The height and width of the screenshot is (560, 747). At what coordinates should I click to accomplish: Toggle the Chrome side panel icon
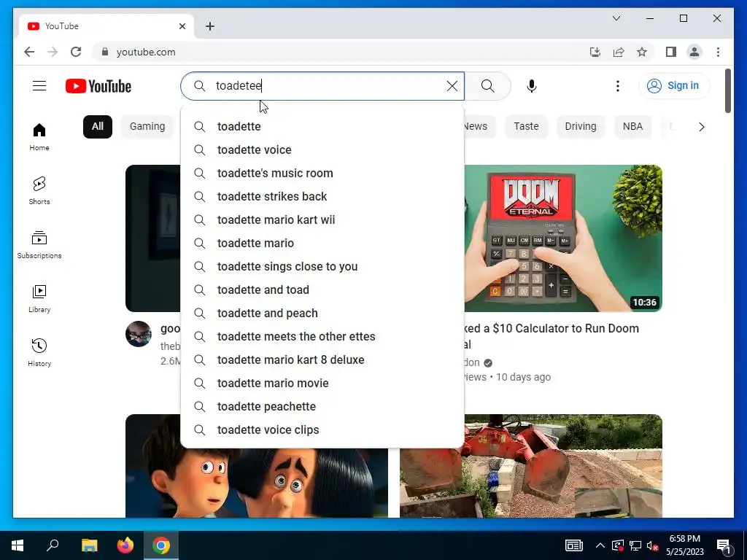(671, 52)
